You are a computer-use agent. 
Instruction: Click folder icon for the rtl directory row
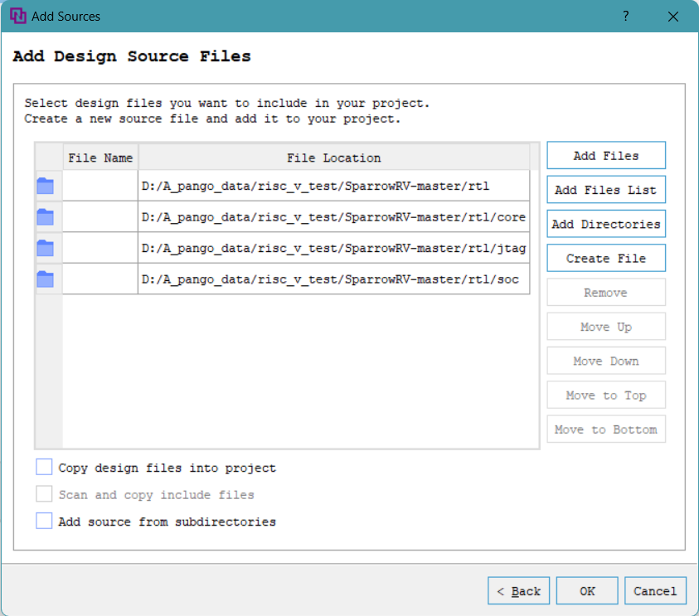[45, 186]
